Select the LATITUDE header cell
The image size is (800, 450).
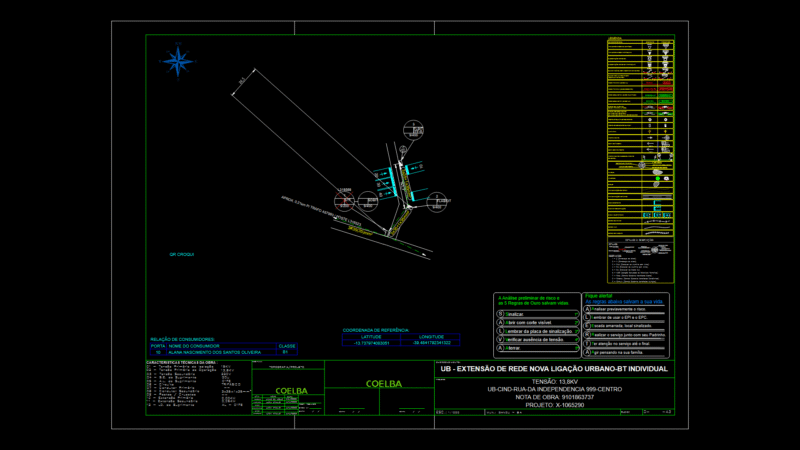[371, 337]
